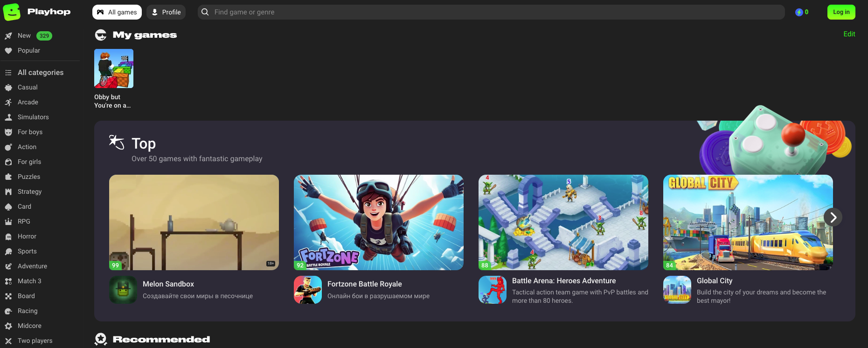
Task: Click the Melon Sandbox small game icon
Action: point(123,290)
